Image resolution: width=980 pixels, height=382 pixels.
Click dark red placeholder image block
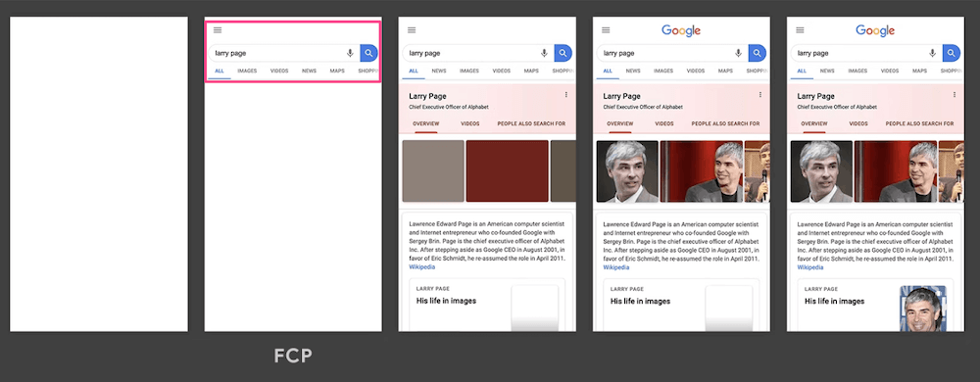[x=507, y=171]
